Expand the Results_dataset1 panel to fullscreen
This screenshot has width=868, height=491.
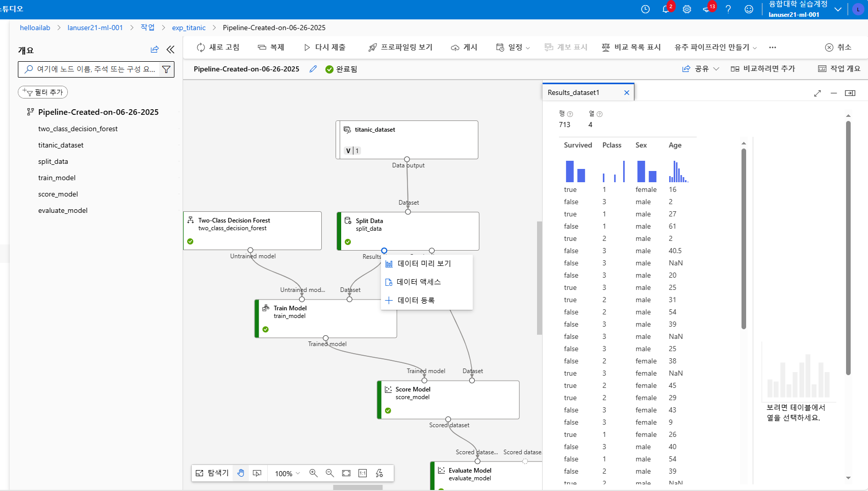point(818,93)
